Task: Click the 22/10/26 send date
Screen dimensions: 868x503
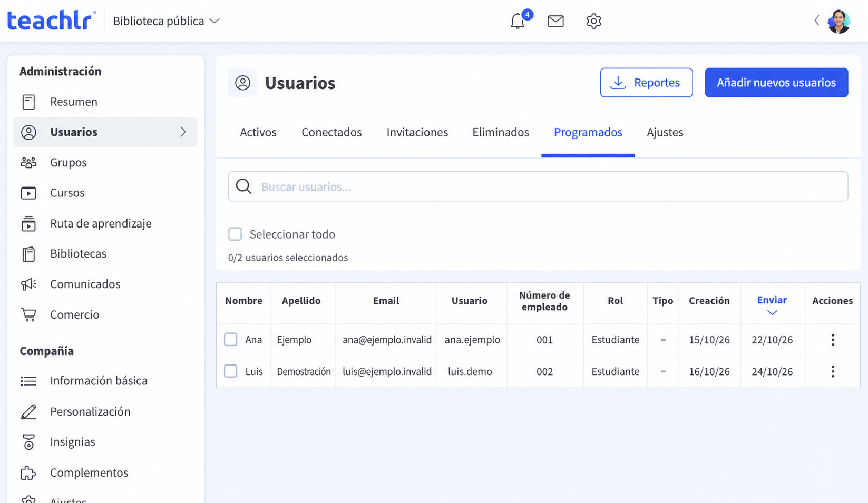Action: click(x=772, y=340)
